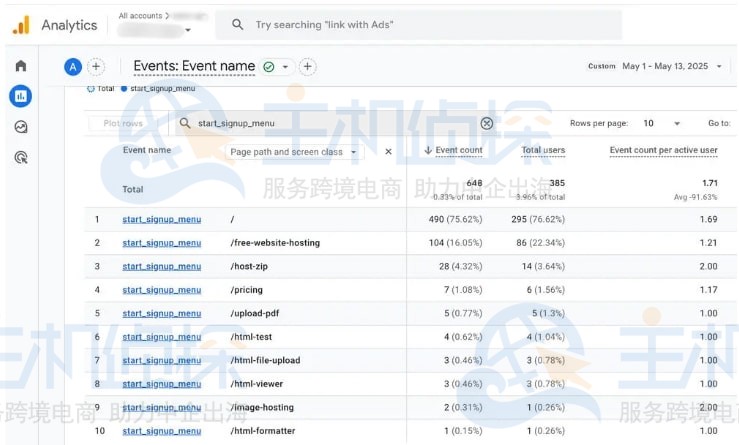Open start_signup_menu link for /pricing row

[x=162, y=290]
